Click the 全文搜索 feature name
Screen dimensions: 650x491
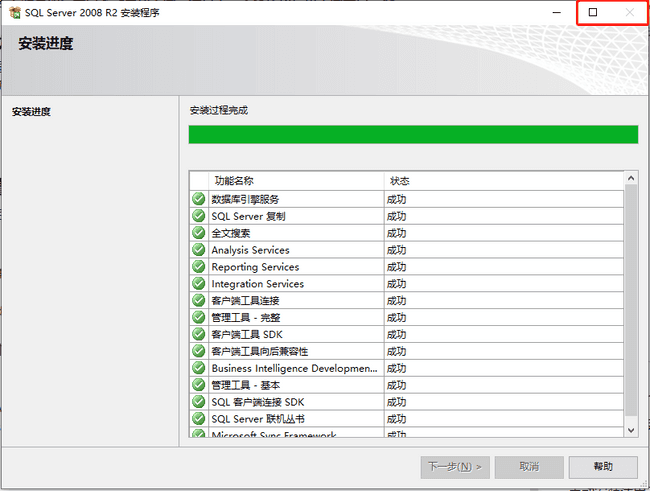pos(230,233)
